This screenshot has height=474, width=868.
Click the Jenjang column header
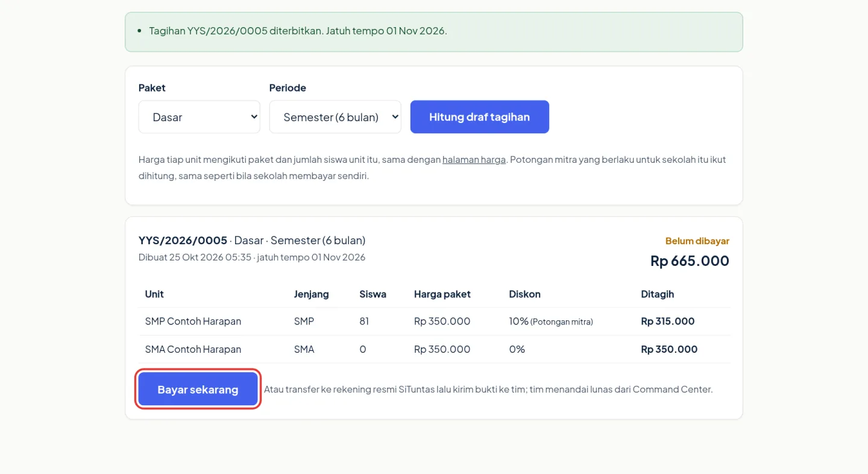click(x=312, y=294)
